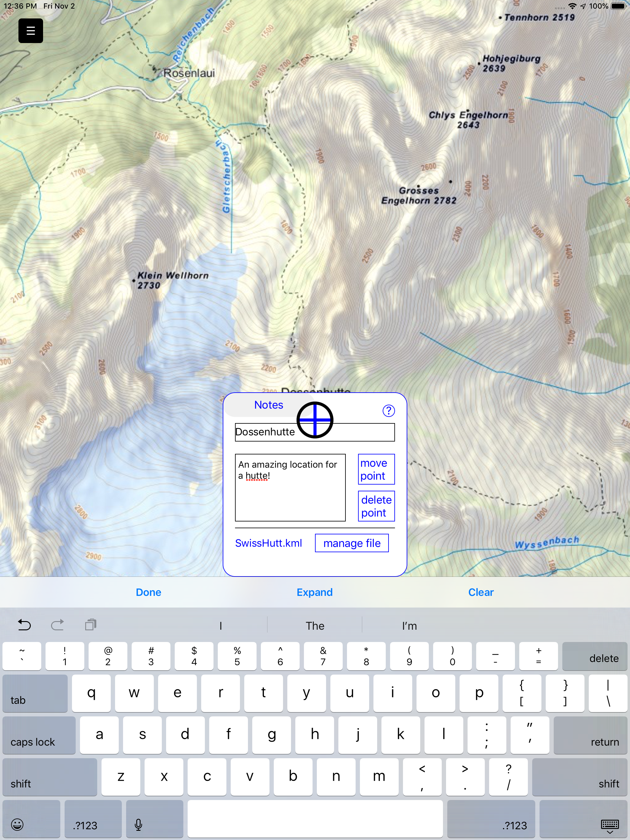This screenshot has width=630, height=840.
Task: Open the hamburger menu button
Action: pyautogui.click(x=30, y=31)
